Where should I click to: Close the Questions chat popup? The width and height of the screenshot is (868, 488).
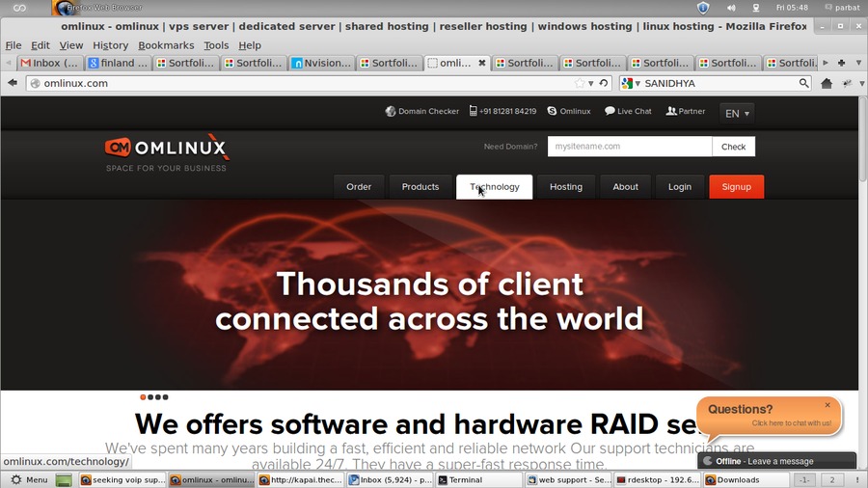[827, 405]
